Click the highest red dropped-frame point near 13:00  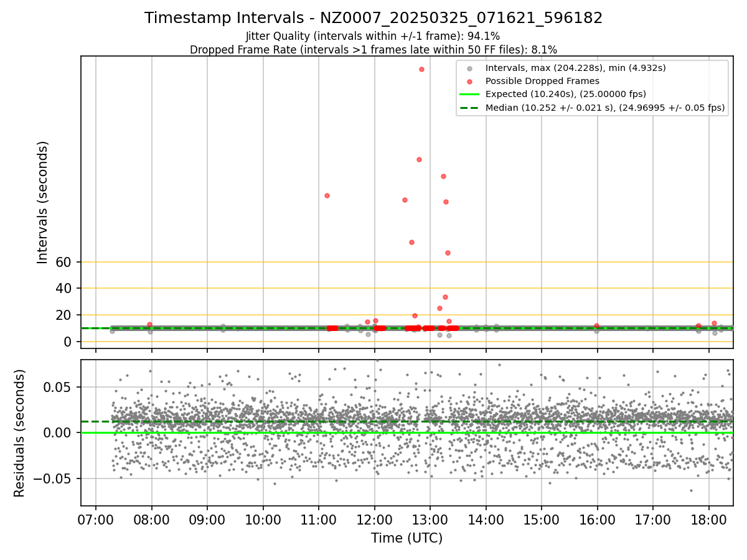coord(421,70)
